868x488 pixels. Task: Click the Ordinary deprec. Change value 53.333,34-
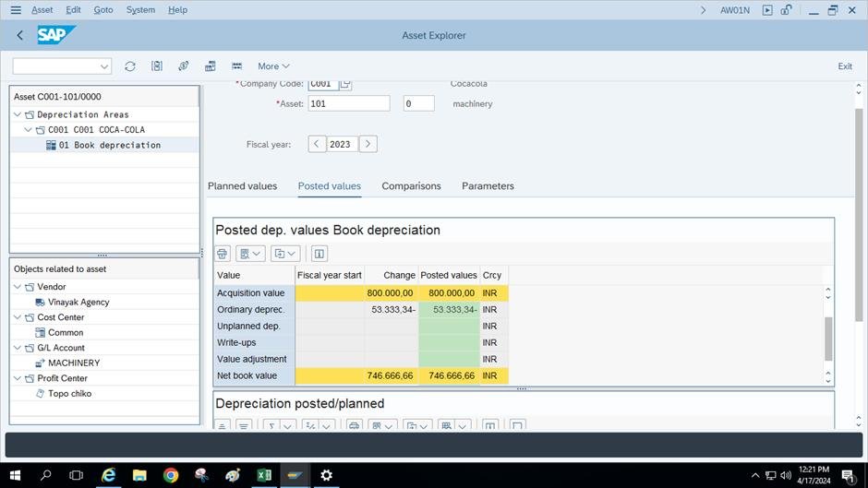tap(393, 309)
